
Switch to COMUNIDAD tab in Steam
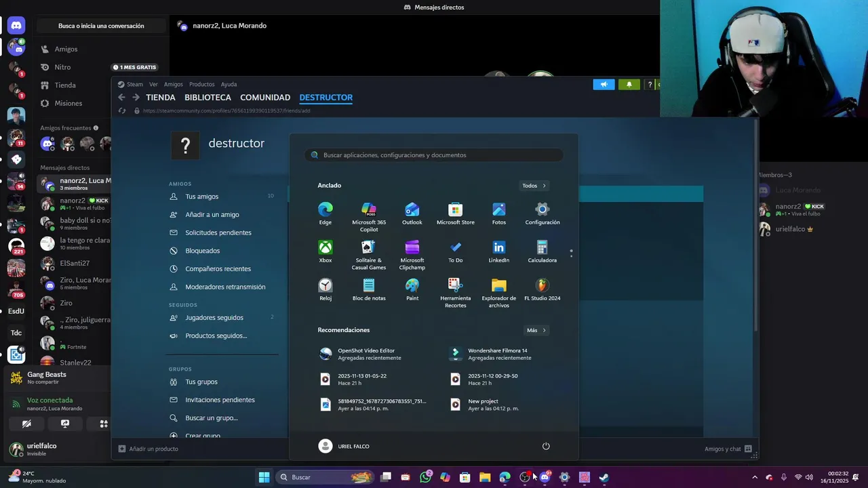(x=265, y=98)
